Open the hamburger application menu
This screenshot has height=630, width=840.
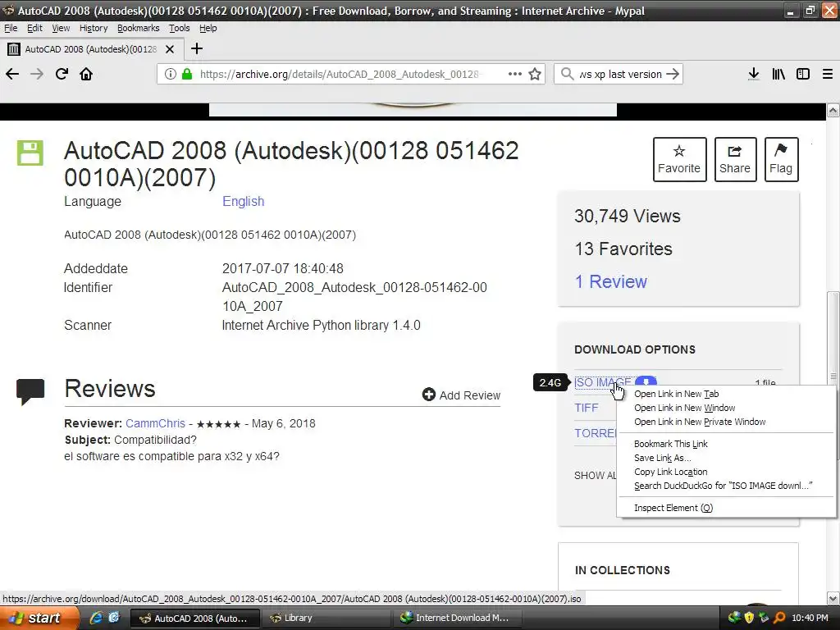click(828, 74)
